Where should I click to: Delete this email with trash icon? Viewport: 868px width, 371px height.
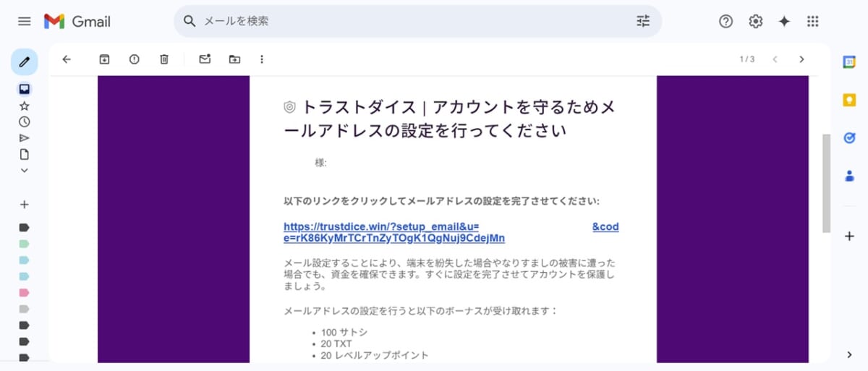pos(164,59)
